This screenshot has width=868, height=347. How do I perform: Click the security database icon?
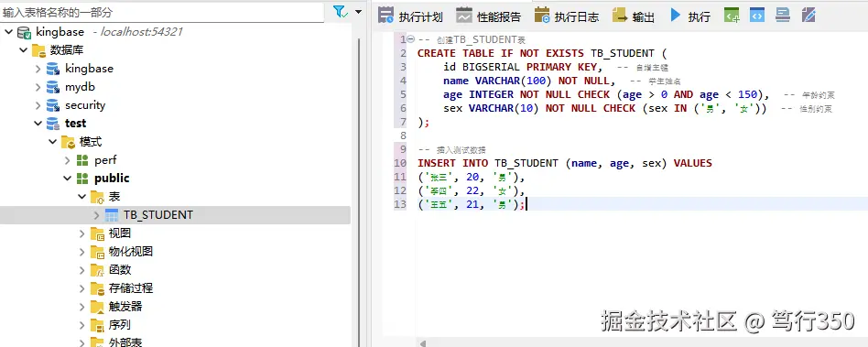53,105
